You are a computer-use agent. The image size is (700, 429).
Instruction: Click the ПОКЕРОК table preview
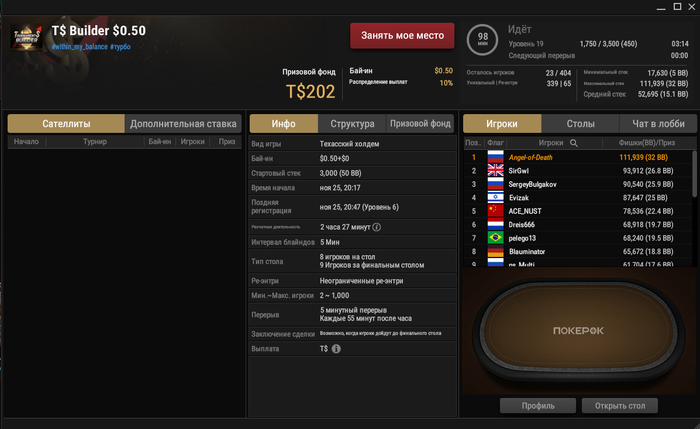(579, 331)
